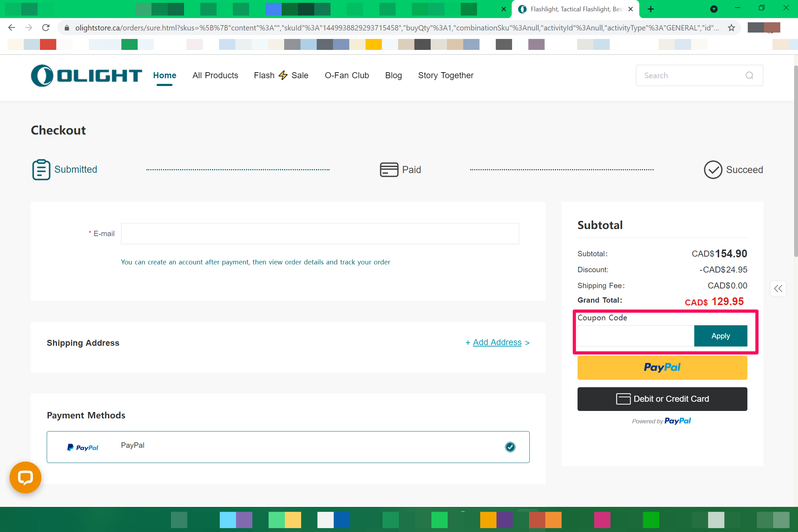Click the Succeed step checkmark icon
The width and height of the screenshot is (798, 532).
coord(713,170)
